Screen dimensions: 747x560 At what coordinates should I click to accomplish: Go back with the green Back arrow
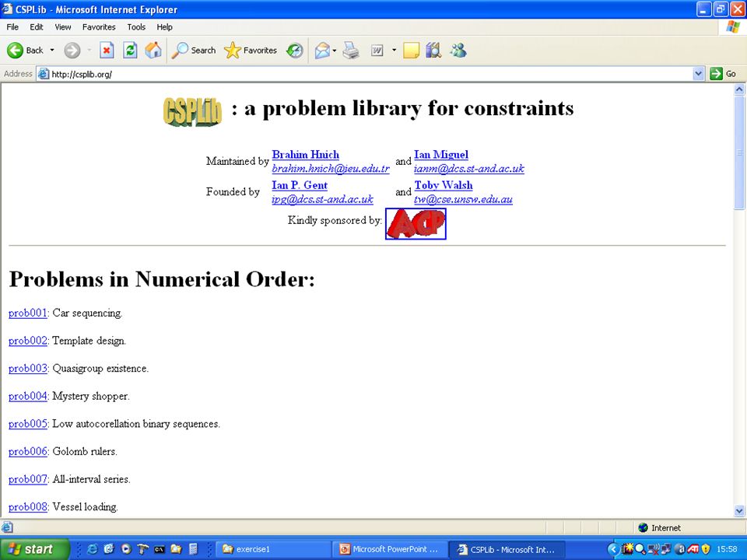click(25, 50)
